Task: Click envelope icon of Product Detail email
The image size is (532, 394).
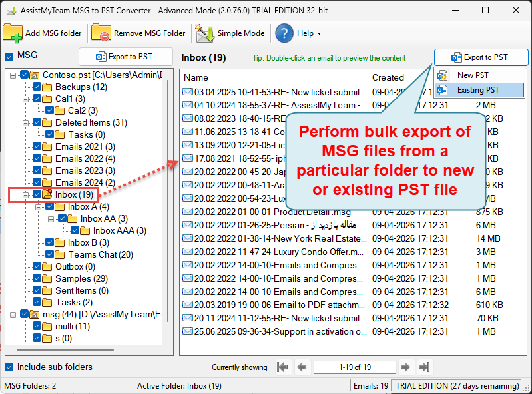Action: [188, 212]
